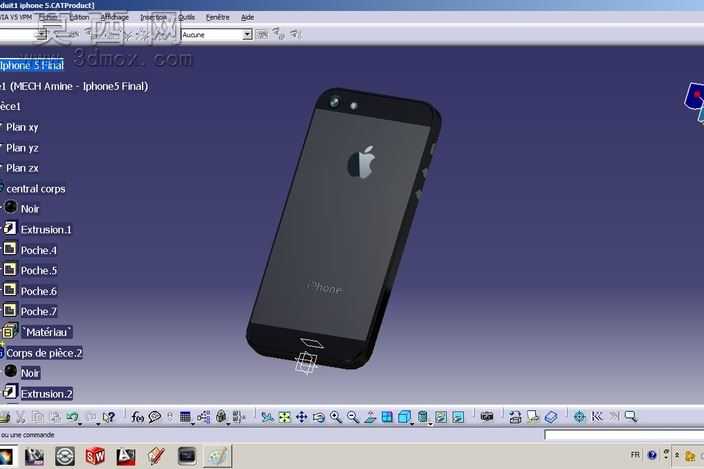This screenshot has width=704, height=469.
Task: Open the undo history dropdown arrow
Action: (80, 424)
